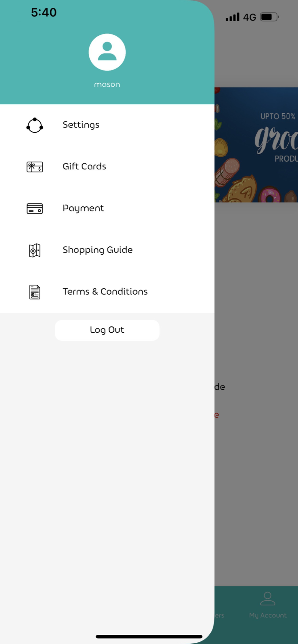Tap the Shopping Guide map icon
Screen dimensions: 298x644
(35, 250)
